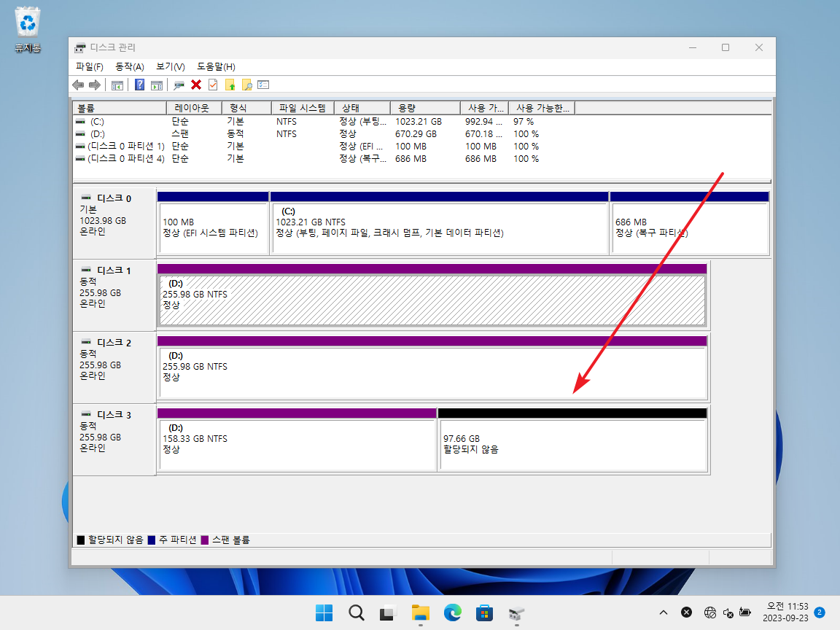Screen dimensions: 840x630
Task: Sort by the 용량 column header
Action: [x=425, y=108]
